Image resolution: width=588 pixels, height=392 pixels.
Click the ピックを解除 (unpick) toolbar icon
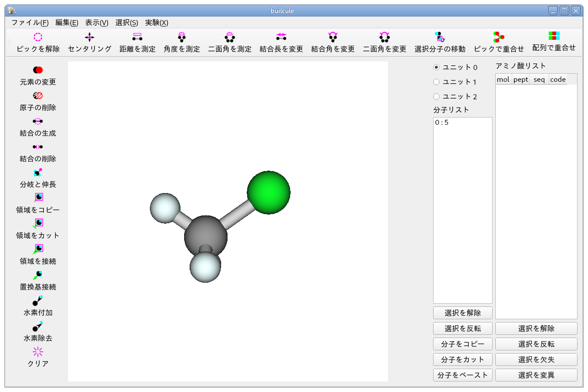tap(38, 38)
